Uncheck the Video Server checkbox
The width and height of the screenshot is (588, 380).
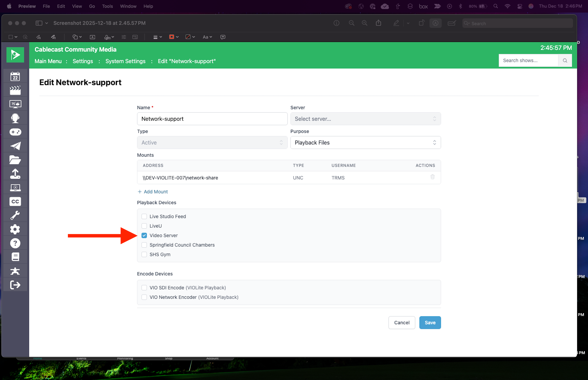pos(144,235)
